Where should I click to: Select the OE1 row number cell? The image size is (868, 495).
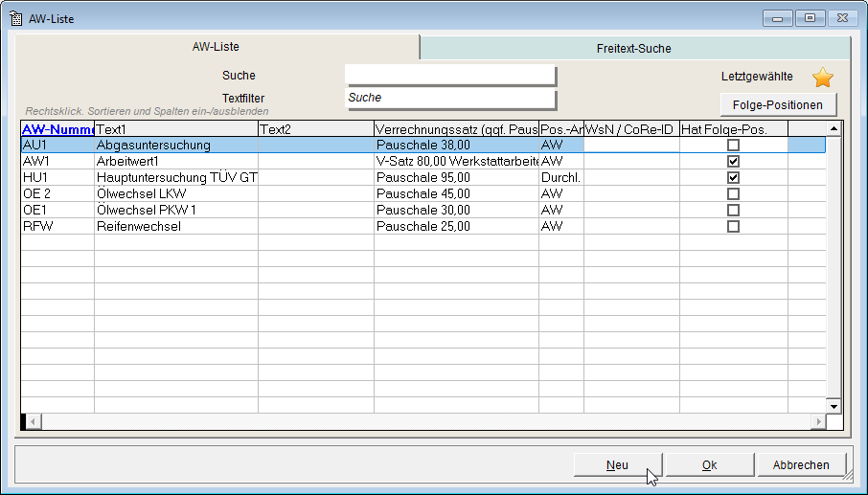coord(57,211)
